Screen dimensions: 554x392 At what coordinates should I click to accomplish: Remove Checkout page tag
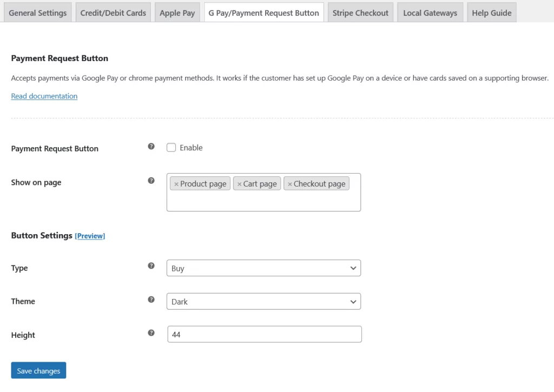coord(290,184)
